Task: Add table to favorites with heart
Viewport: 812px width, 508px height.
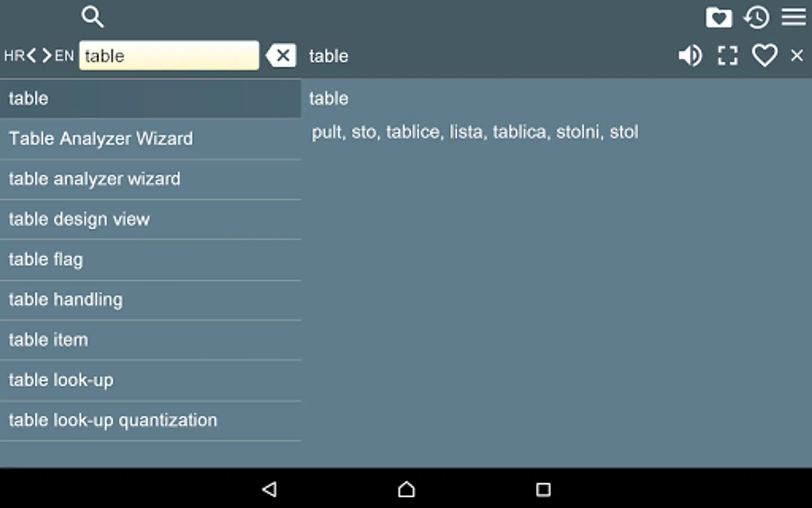Action: [x=765, y=55]
